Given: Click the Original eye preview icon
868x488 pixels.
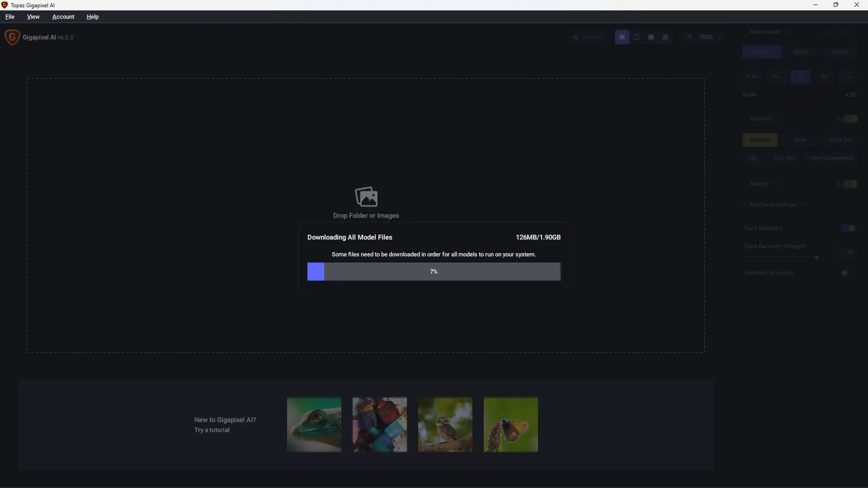Looking at the screenshot, I should (x=576, y=37).
